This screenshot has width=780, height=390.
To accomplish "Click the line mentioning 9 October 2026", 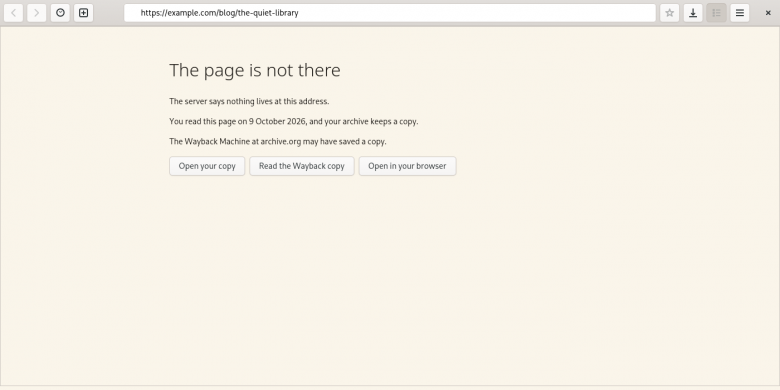I will point(293,121).
